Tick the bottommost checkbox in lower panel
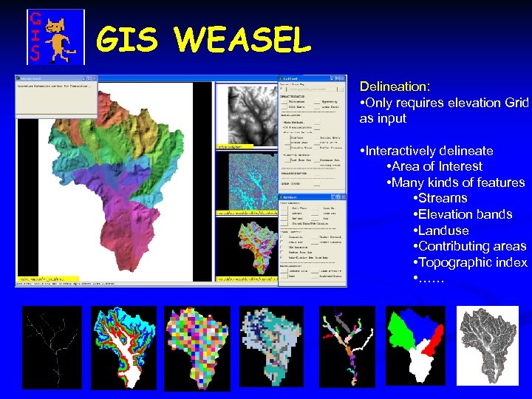This screenshot has height=399, width=532. tap(282, 258)
